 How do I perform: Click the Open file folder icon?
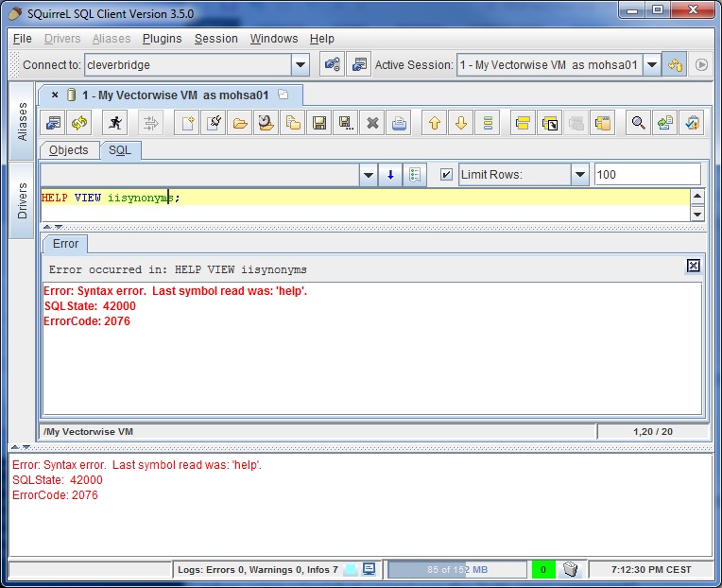pos(240,123)
